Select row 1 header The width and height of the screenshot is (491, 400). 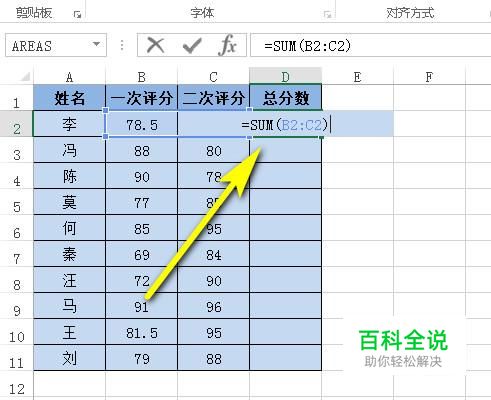(x=17, y=98)
